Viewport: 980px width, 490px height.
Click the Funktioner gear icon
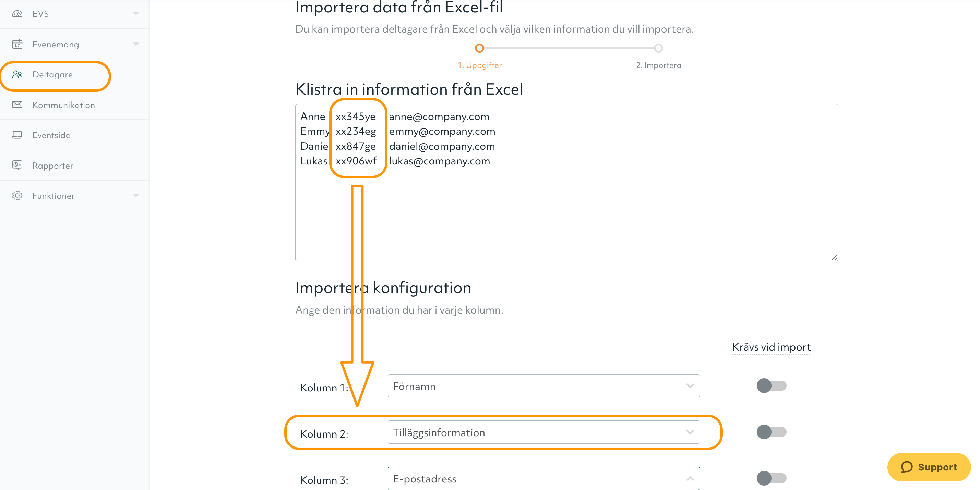[x=17, y=196]
